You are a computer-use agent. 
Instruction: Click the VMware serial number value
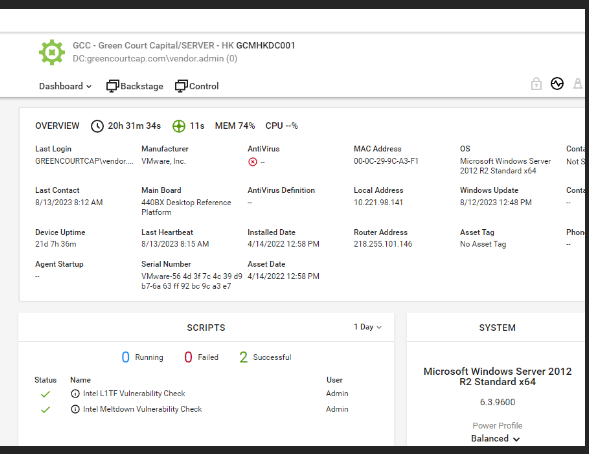pyautogui.click(x=192, y=281)
